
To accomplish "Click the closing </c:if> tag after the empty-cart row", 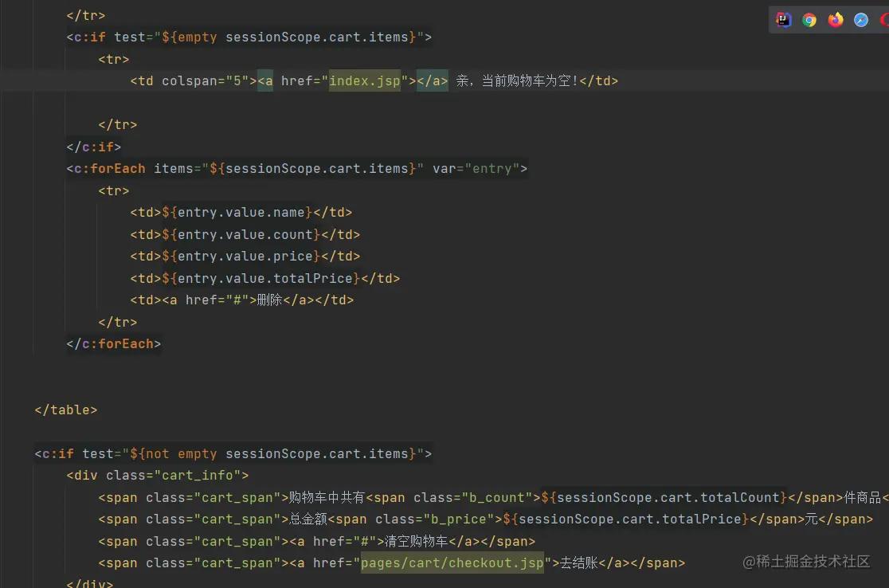I will pyautogui.click(x=93, y=147).
